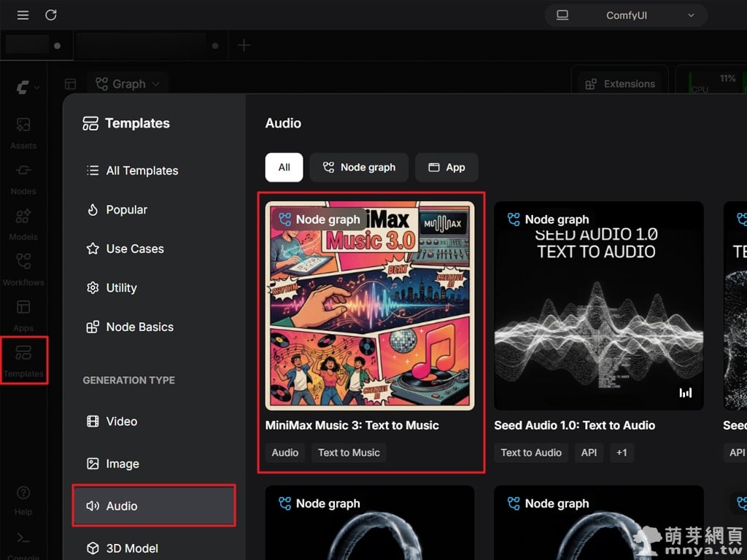Click the 'MiniMax Music 3: Text to Music' title
The image size is (747, 560).
point(352,425)
